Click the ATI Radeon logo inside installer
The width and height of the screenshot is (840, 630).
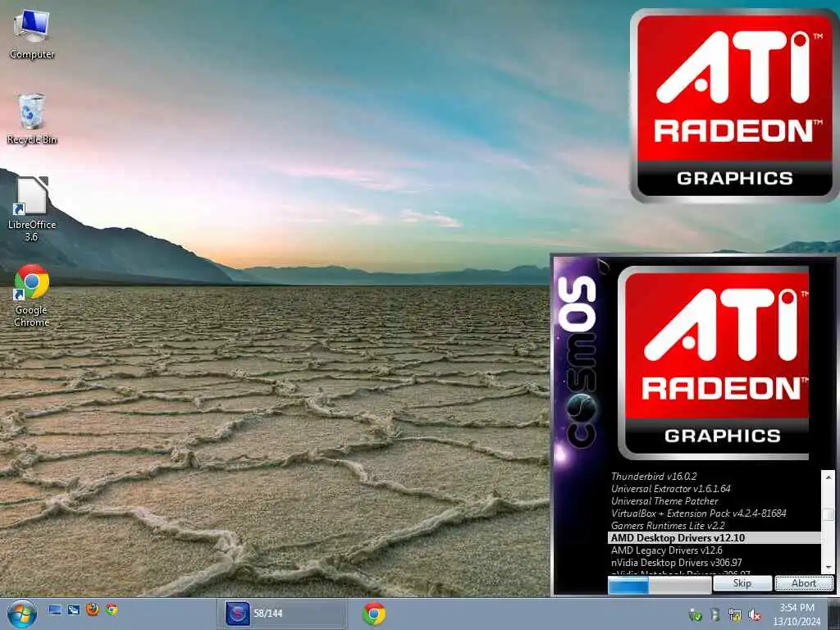(x=714, y=363)
